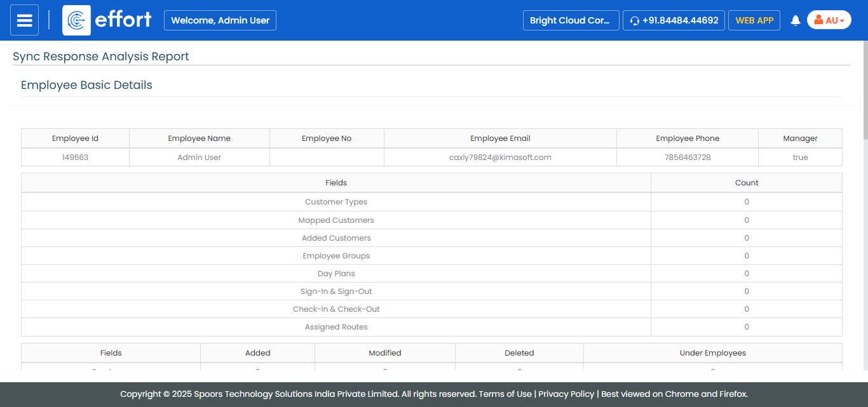
Task: Click the Under Employees column header
Action: pyautogui.click(x=712, y=353)
